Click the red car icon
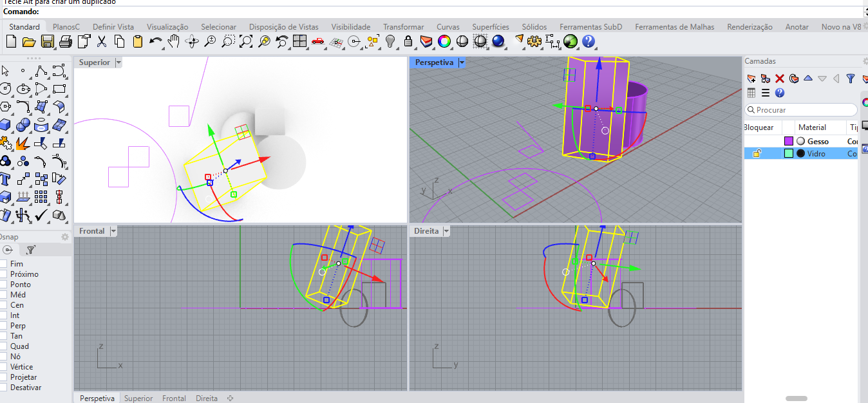Viewport: 868px width, 403px height. [317, 42]
